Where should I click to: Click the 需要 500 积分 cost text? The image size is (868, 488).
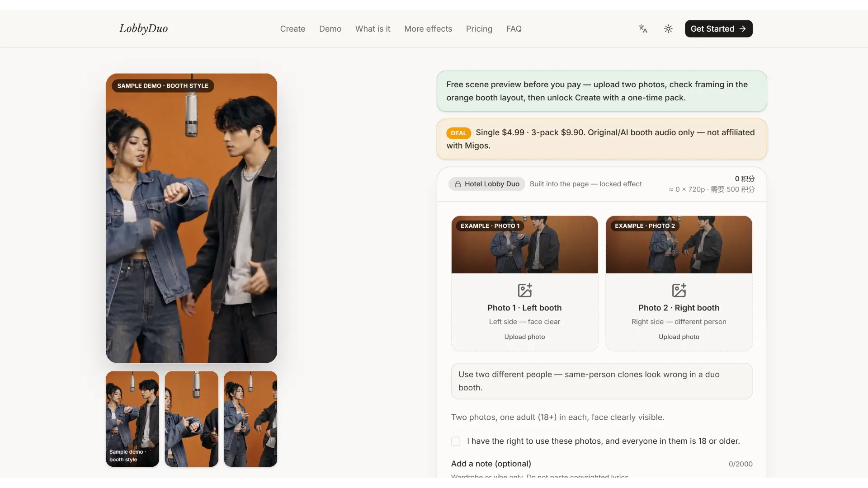coord(732,189)
